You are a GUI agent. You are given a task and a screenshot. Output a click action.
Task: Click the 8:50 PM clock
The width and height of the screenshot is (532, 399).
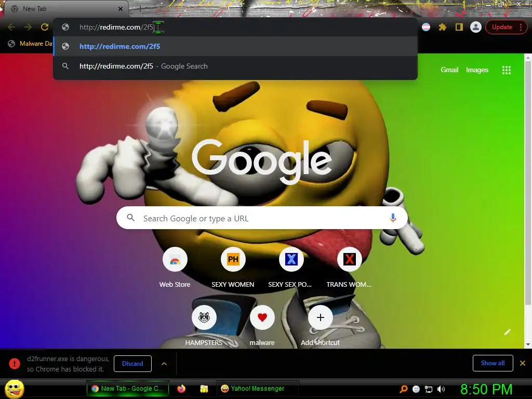[486, 389]
